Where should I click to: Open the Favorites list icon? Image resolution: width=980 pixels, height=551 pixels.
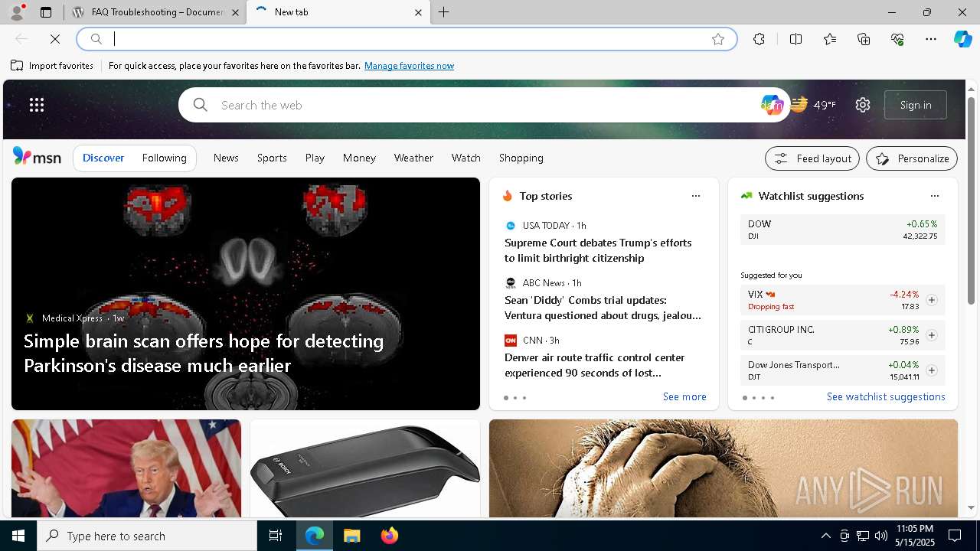830,39
